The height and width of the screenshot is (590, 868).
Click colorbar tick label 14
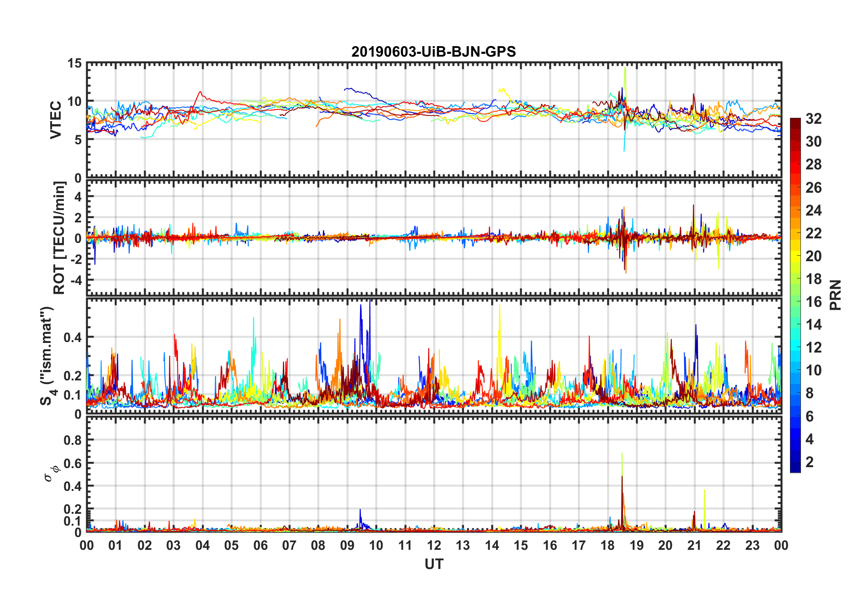pos(814,325)
